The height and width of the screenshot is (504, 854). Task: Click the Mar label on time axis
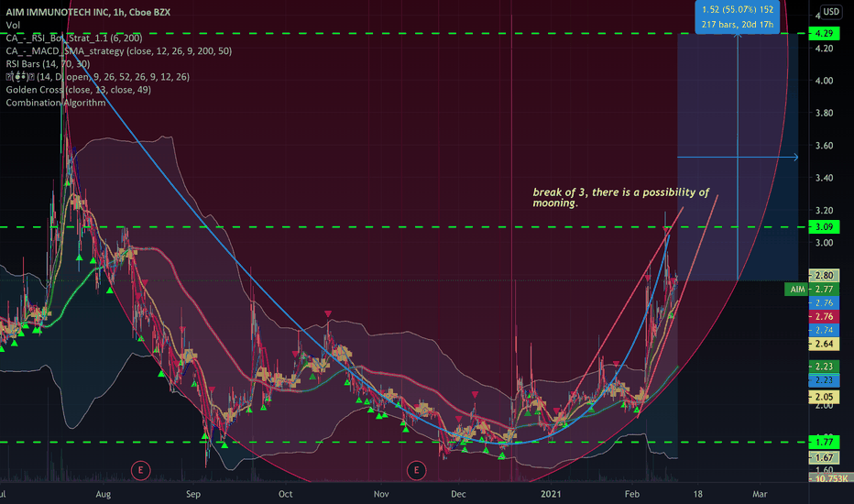(760, 494)
